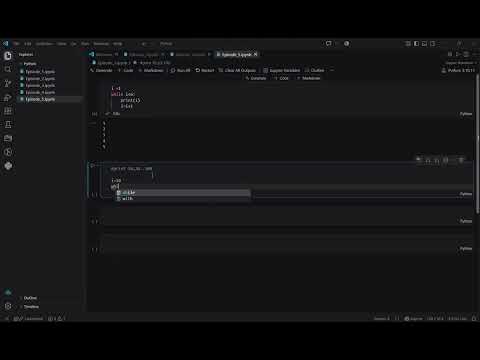Add a Code cell from notebook toolbar
The image size is (480, 360).
pos(125,70)
